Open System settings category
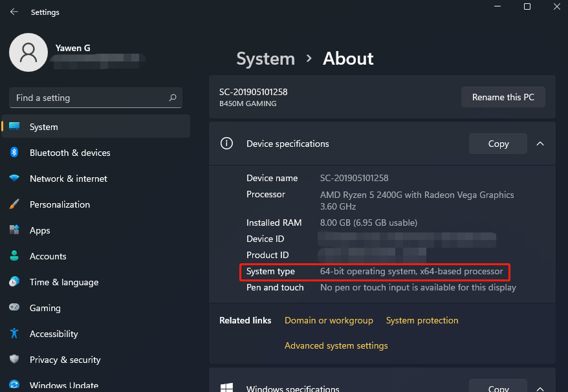 [96, 126]
